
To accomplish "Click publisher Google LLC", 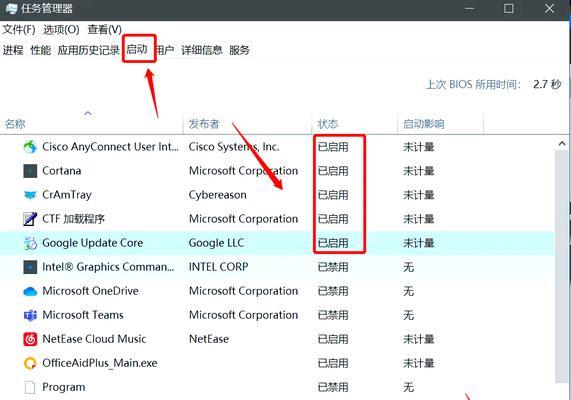I will (x=216, y=243).
